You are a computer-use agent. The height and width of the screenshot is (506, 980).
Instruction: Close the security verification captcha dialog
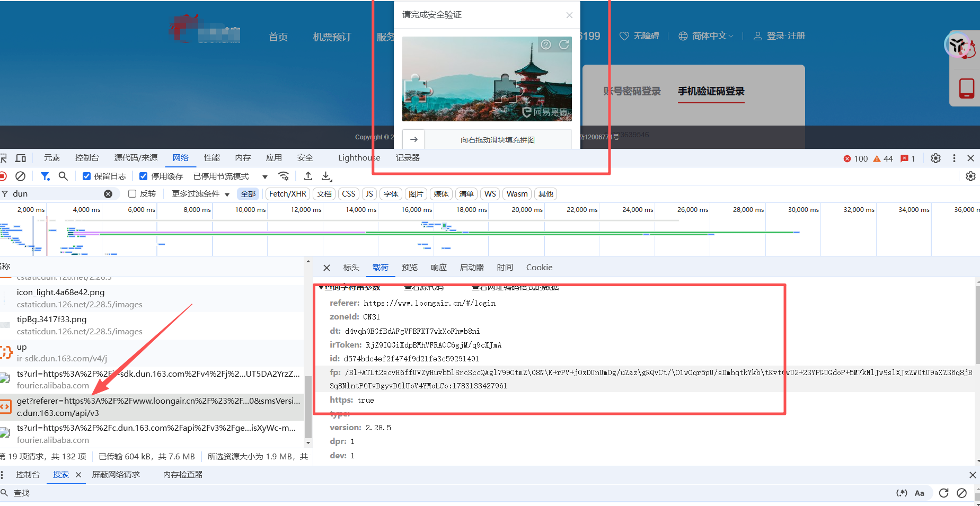[x=569, y=15]
